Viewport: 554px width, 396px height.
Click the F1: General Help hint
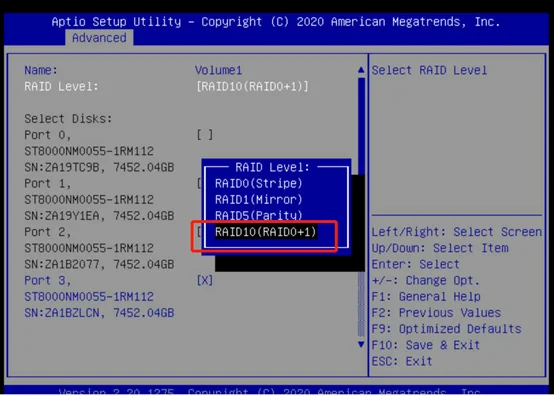click(x=426, y=297)
